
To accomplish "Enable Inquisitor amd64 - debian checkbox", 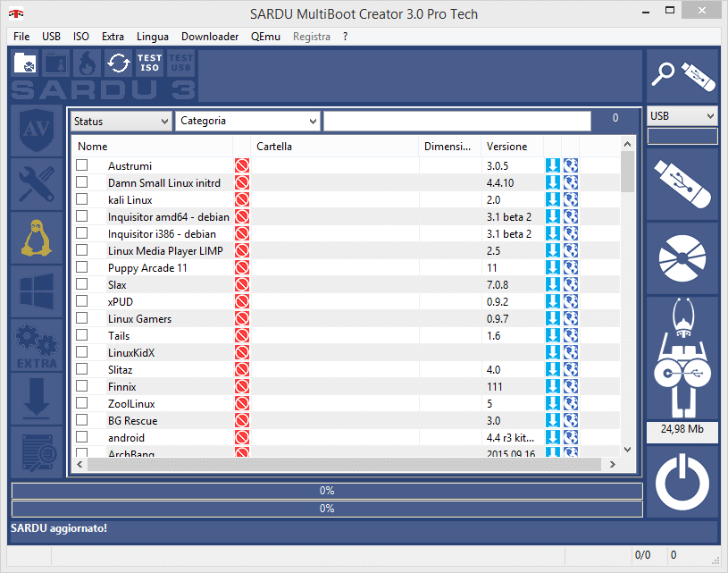I will [81, 216].
